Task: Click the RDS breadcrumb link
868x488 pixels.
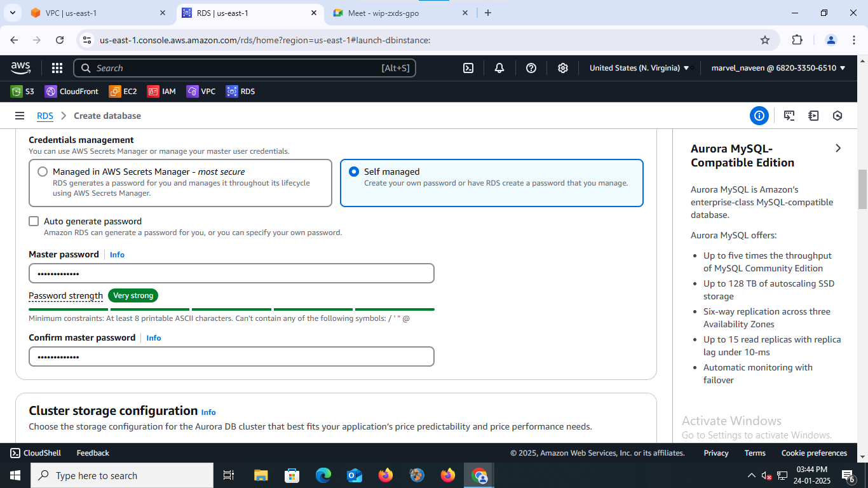Action: pos(45,116)
